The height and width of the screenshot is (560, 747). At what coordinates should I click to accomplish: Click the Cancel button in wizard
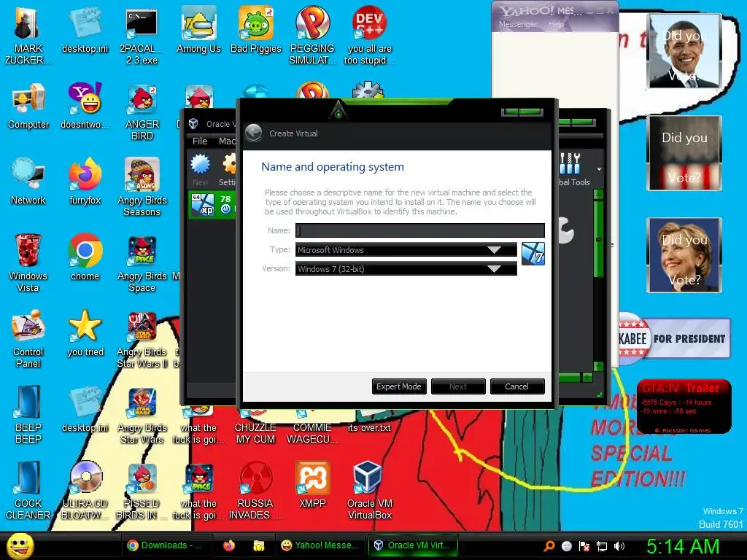[x=517, y=386]
